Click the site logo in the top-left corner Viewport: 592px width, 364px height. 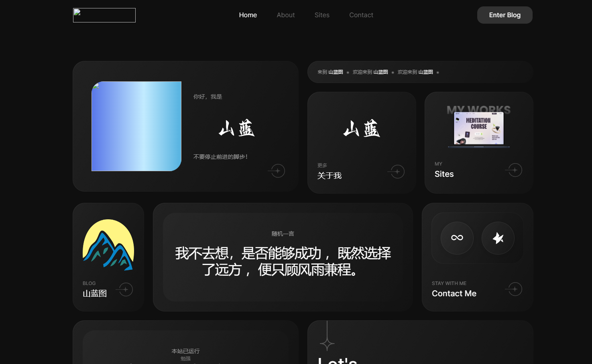click(x=104, y=15)
